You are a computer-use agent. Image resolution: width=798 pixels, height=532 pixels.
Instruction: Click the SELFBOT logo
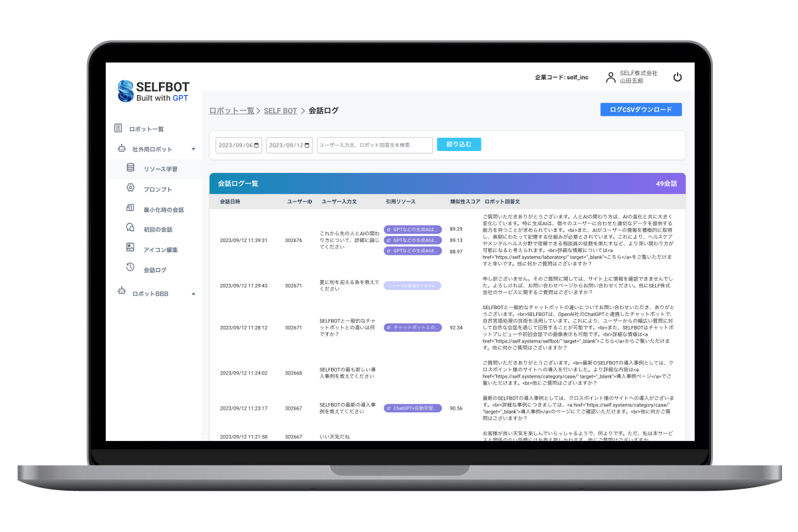(154, 91)
